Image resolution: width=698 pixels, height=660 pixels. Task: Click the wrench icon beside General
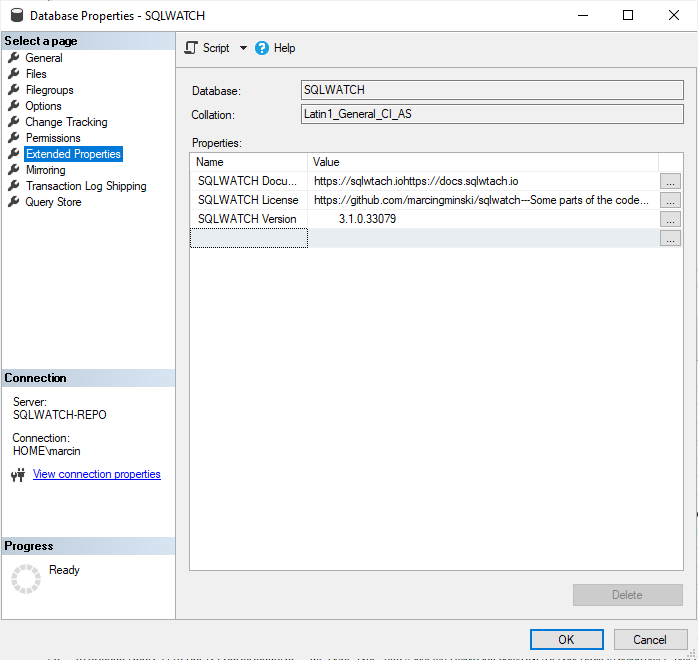coord(14,57)
